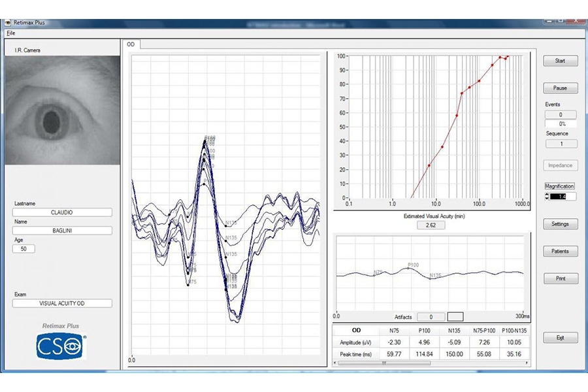588x392 pixels.
Task: Click the lowest N75 marker in the overlay chart
Action: pyautogui.click(x=188, y=285)
